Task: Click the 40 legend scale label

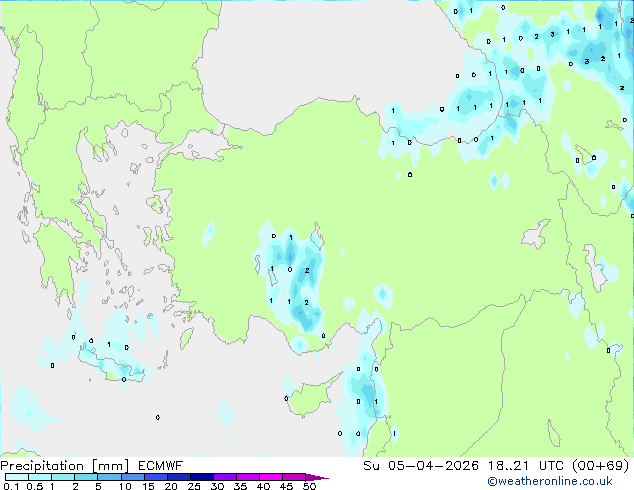Action: coord(263,486)
